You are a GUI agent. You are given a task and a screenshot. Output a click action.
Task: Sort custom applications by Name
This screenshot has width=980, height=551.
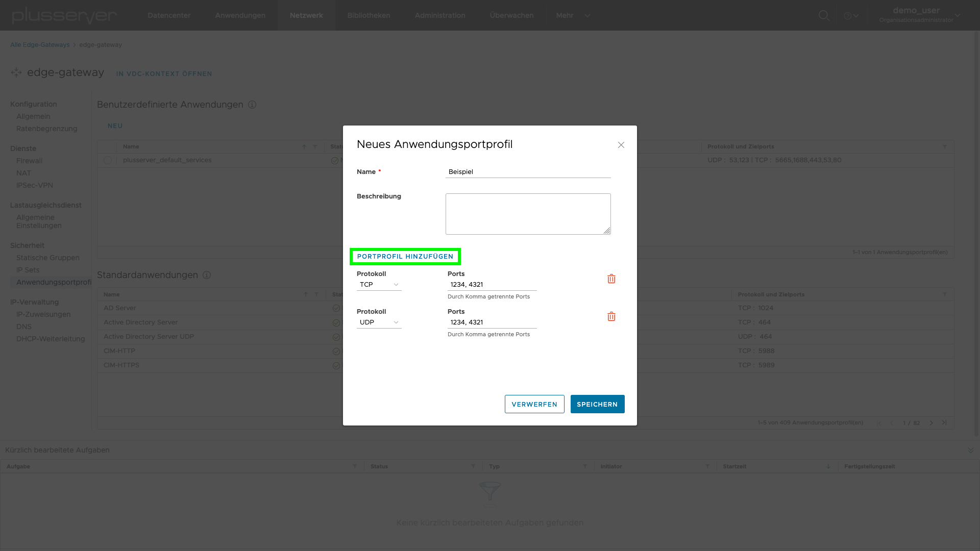coord(304,147)
